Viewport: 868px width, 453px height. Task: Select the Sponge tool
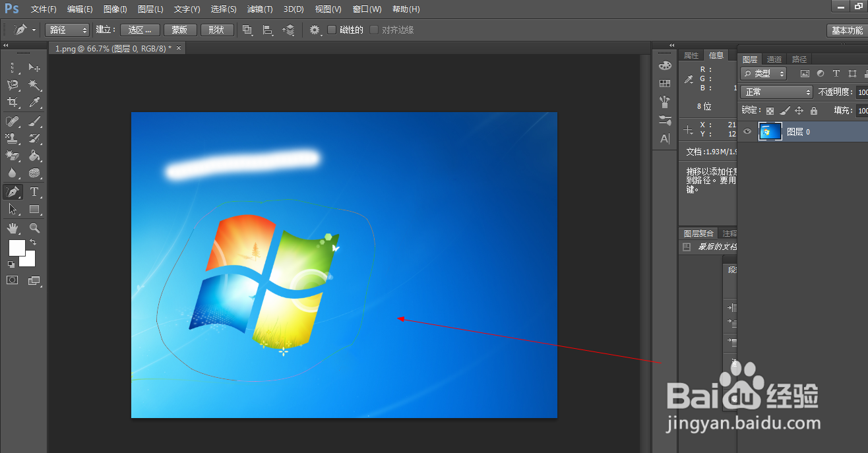click(x=34, y=173)
